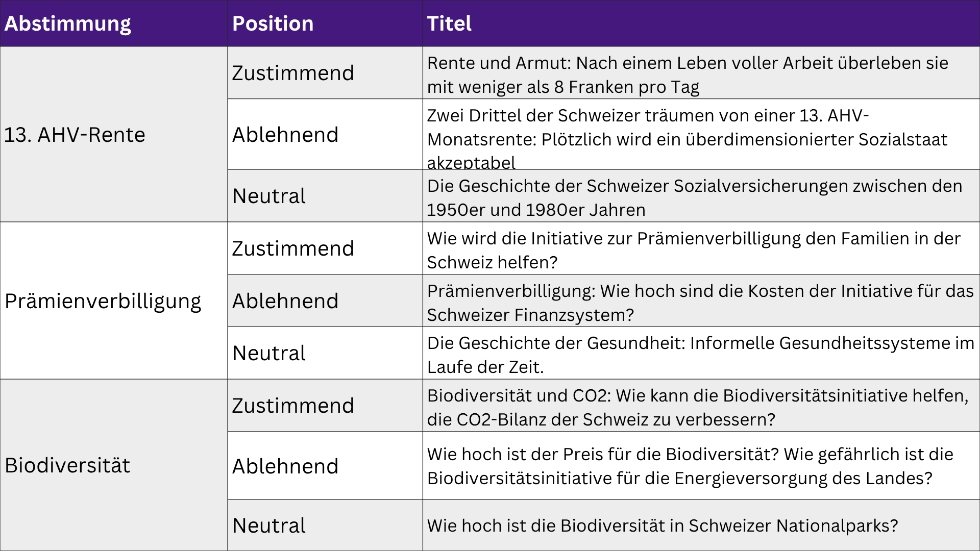Click Ablehnend in the AHV-Rente group

(x=285, y=135)
